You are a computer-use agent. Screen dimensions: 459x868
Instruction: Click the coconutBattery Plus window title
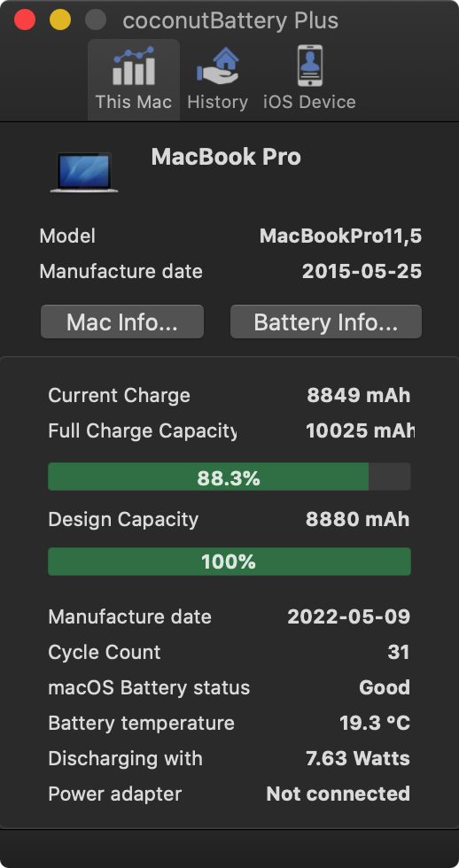230,21
